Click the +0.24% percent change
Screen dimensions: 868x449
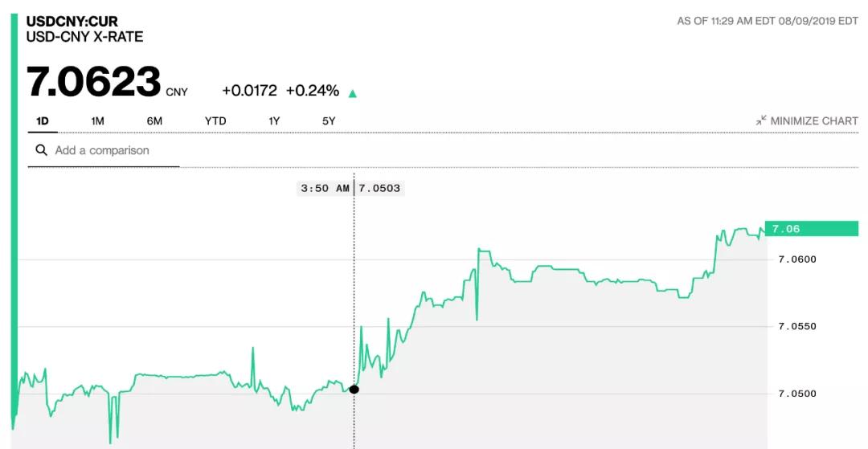click(x=312, y=91)
